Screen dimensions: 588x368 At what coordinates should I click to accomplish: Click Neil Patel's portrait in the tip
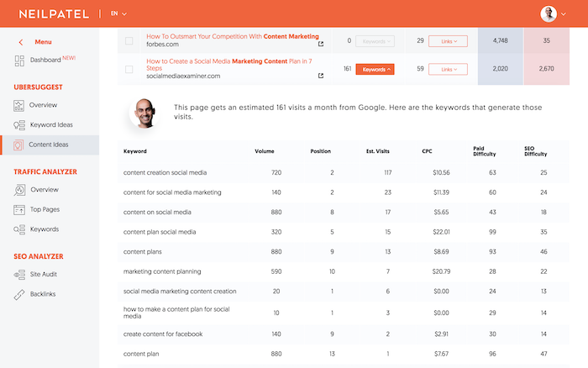coord(144,113)
